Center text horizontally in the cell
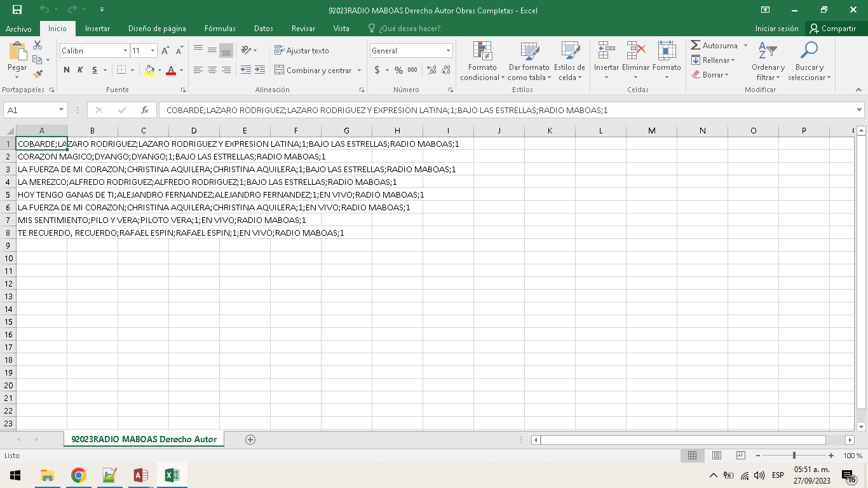Viewport: 868px width, 488px height. point(212,70)
